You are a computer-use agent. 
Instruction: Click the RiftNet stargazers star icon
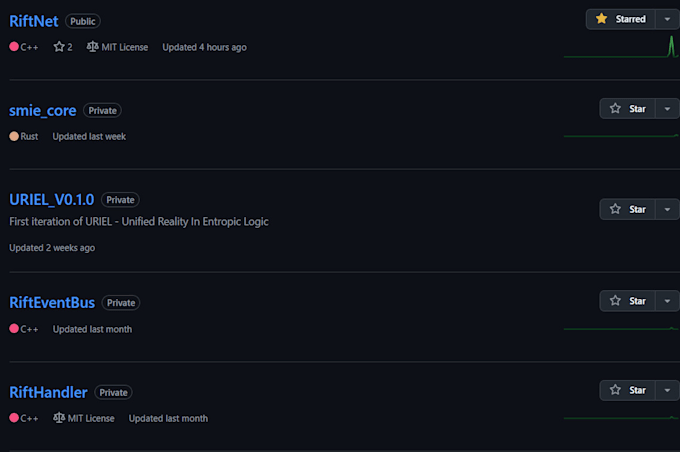(59, 47)
